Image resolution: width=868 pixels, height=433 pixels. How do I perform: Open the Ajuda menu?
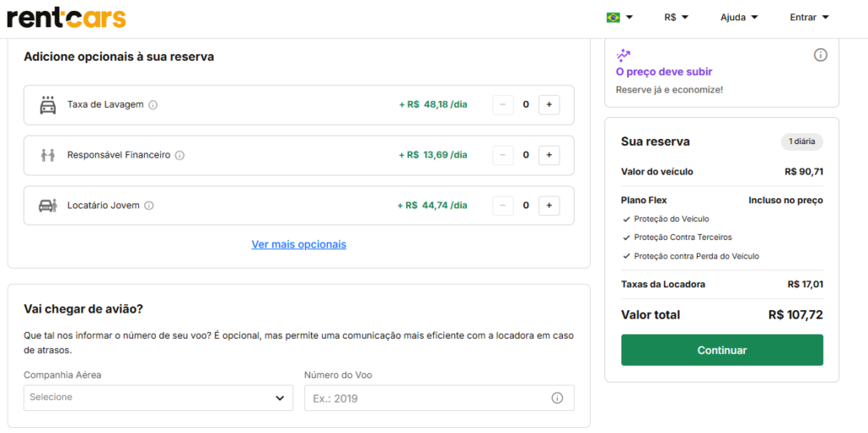pos(739,18)
